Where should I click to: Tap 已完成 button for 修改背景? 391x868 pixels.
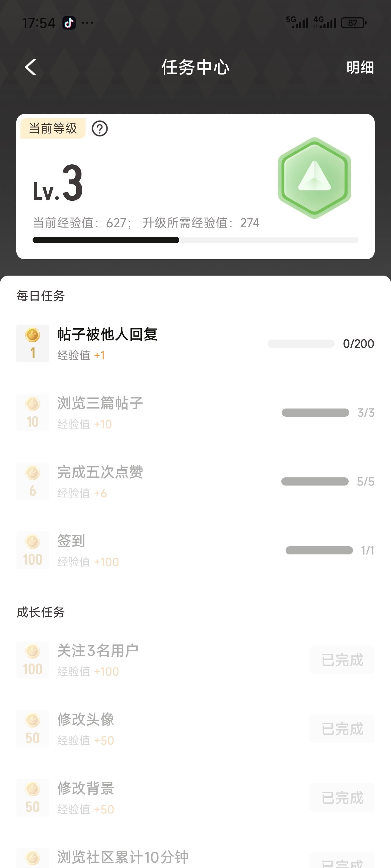click(342, 797)
